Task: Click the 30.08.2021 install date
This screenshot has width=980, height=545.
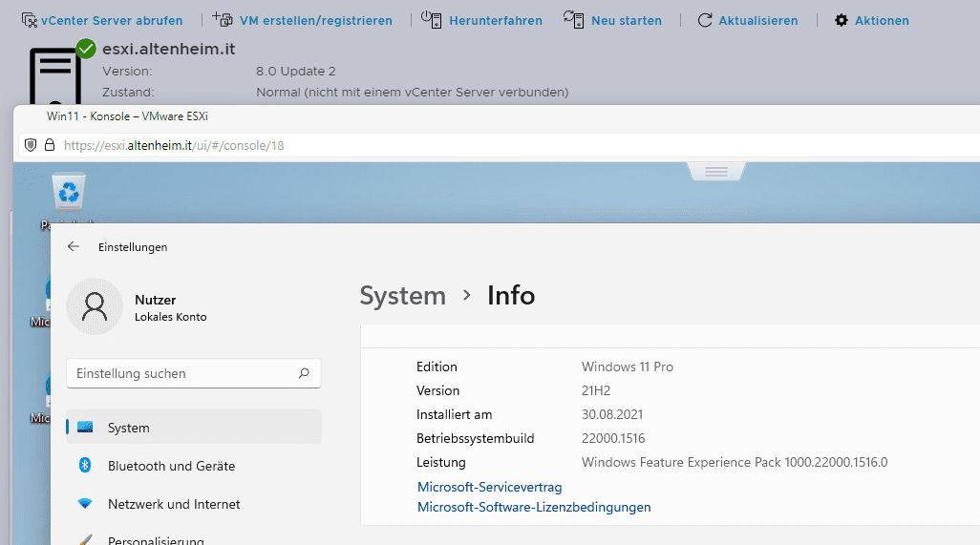Action: [x=612, y=414]
